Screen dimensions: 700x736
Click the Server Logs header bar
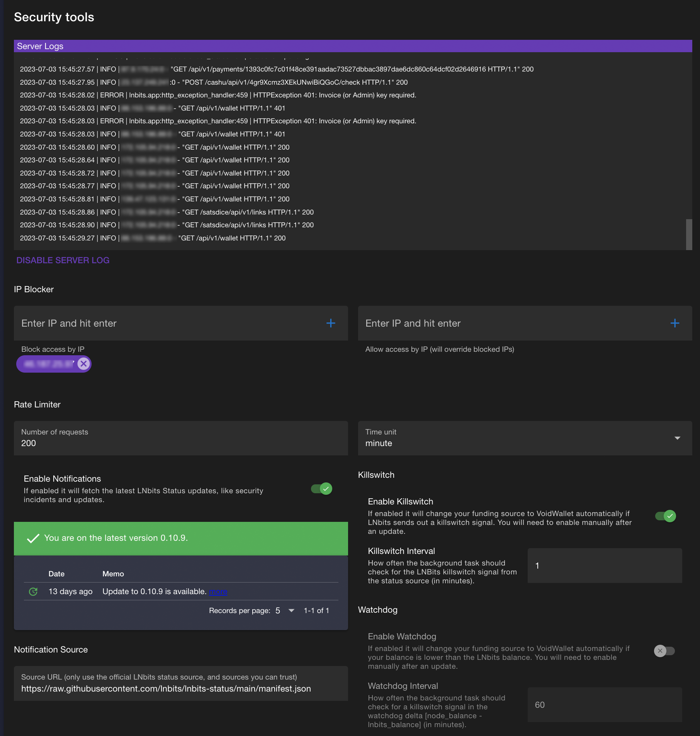pos(352,46)
